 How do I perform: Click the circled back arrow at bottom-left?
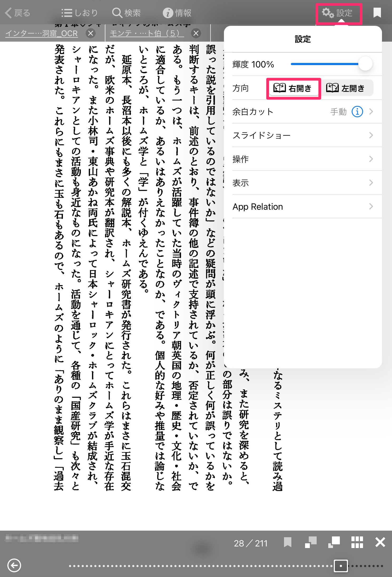[x=14, y=565]
